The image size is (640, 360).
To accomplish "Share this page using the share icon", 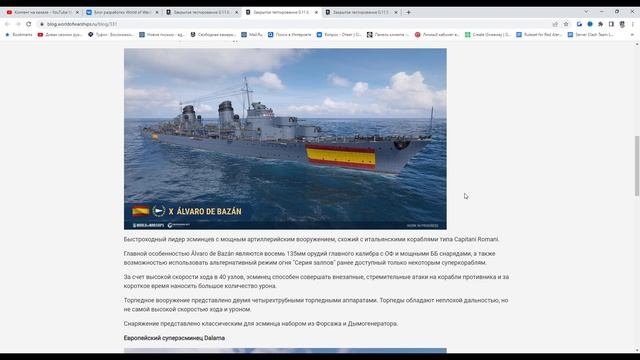I will click(555, 24).
